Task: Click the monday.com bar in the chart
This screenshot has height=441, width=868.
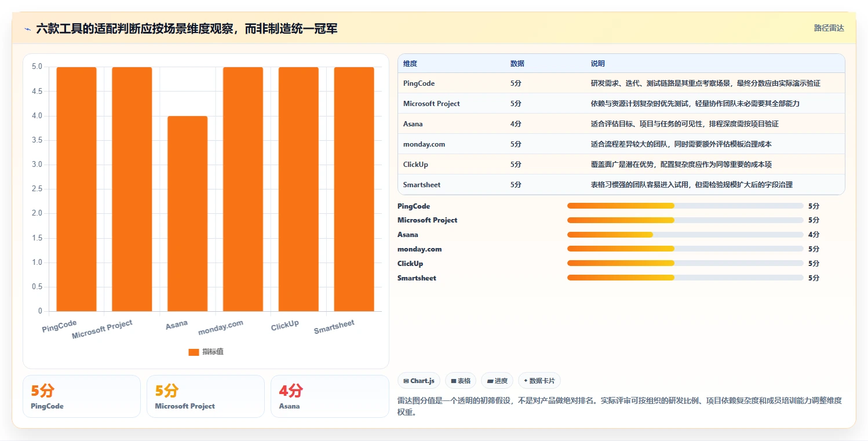Action: click(x=243, y=189)
